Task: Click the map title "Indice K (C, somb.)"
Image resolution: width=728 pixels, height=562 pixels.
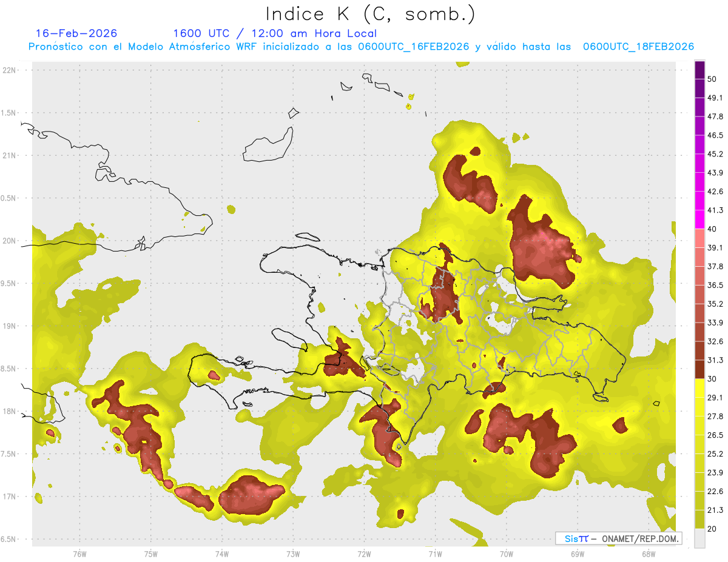Action: pyautogui.click(x=371, y=14)
